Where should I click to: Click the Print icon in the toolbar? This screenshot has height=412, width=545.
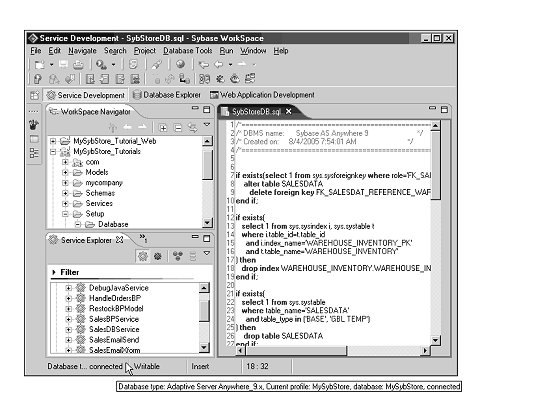point(78,65)
